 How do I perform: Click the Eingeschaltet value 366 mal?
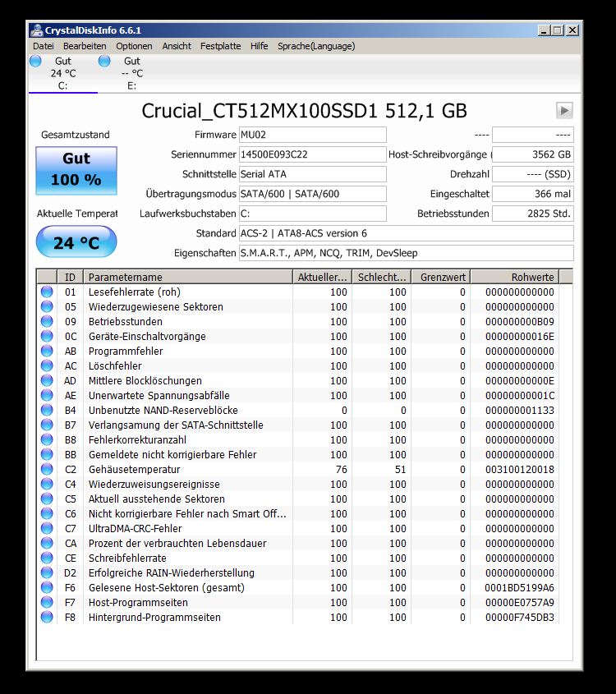click(533, 194)
